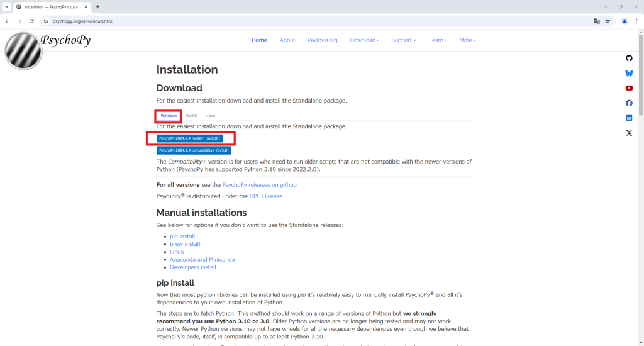Viewport: 644px width, 346px height.
Task: Open the Learn dropdown in navbar
Action: click(437, 40)
